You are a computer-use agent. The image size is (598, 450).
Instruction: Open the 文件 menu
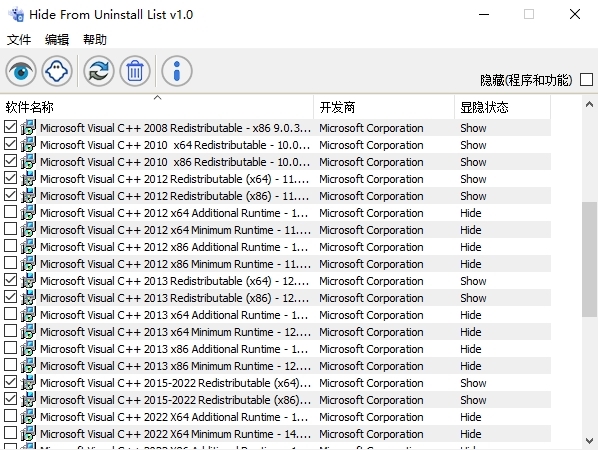tap(19, 39)
